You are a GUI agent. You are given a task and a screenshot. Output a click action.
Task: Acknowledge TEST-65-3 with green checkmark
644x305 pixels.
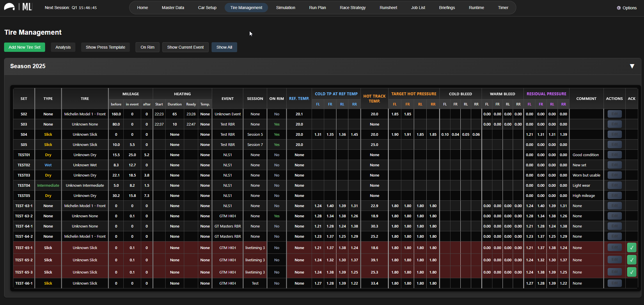point(631,272)
